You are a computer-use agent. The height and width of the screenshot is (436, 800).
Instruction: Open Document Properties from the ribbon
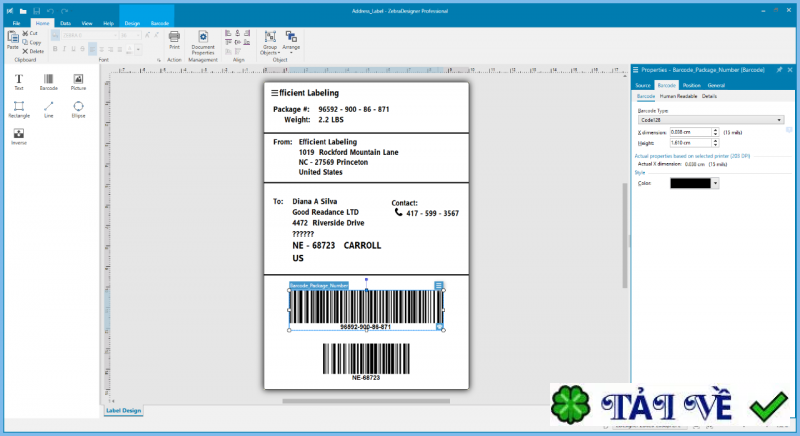(203, 41)
